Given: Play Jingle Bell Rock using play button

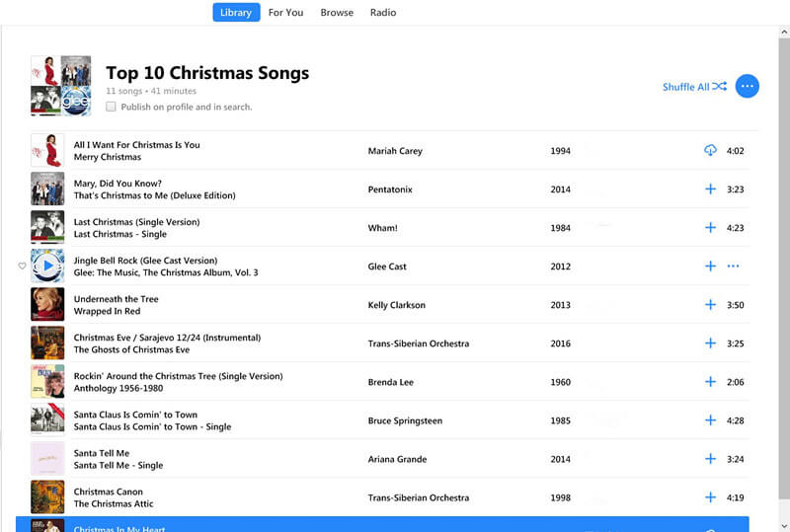Looking at the screenshot, I should (x=47, y=266).
